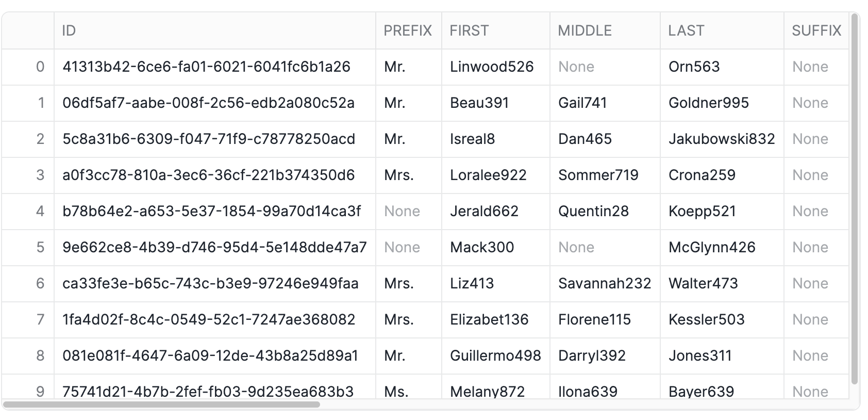Sort by the ID column header

coord(215,31)
